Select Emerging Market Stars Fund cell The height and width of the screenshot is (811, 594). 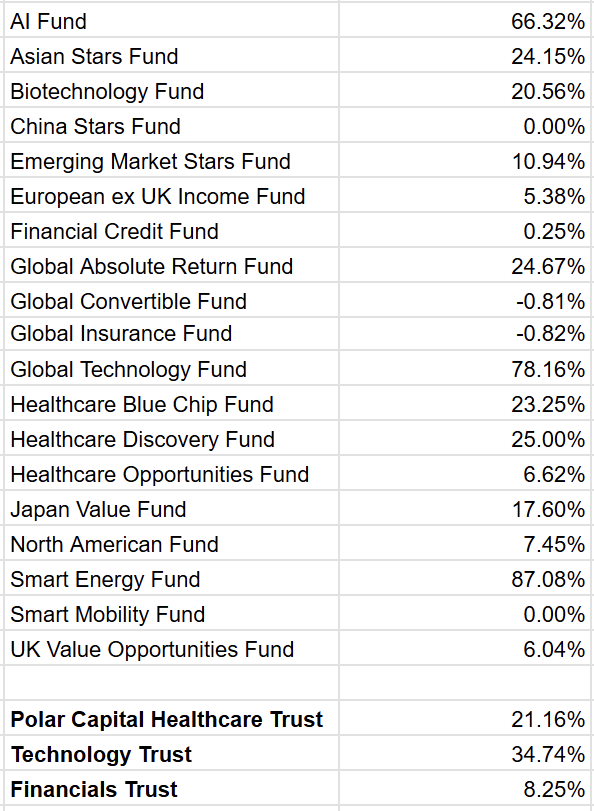pyautogui.click(x=171, y=160)
